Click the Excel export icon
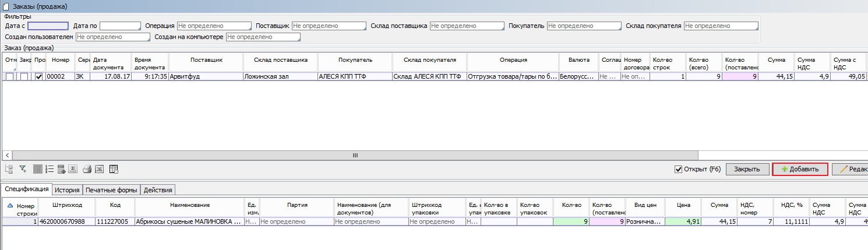This screenshot has height=250, width=868. [99, 169]
